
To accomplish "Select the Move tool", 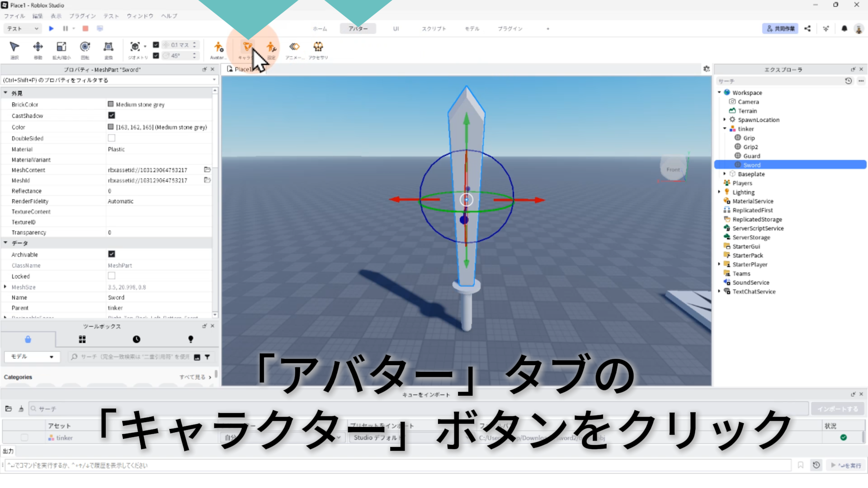I will [38, 47].
